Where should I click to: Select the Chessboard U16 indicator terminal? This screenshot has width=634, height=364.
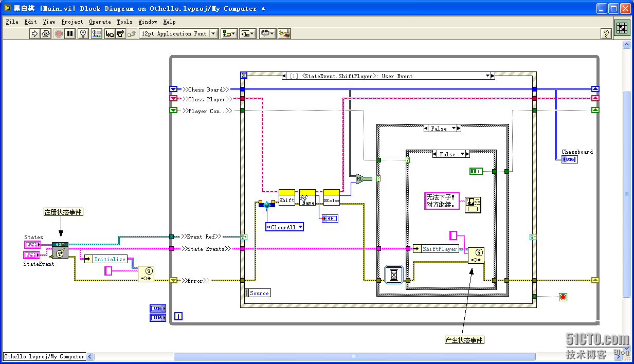tap(569, 159)
